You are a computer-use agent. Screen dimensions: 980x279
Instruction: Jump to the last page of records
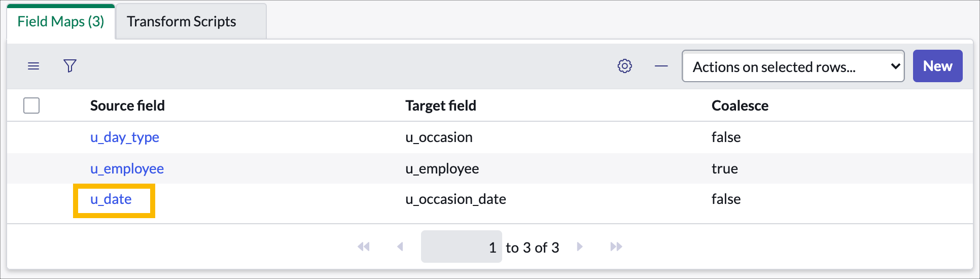[x=616, y=247]
